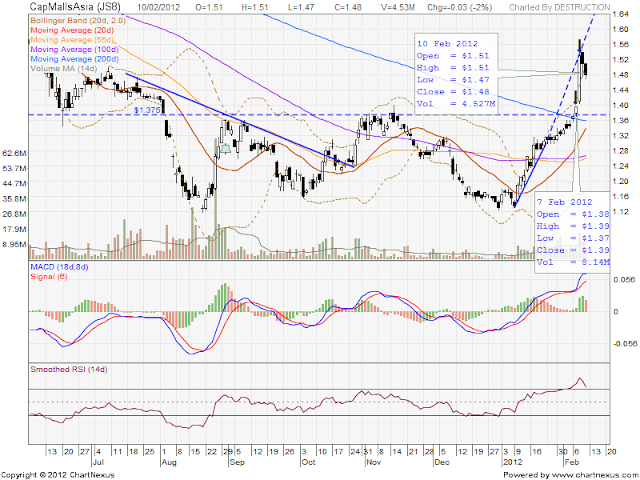Click the Chg=-0.03 (-2%) change value
The width and height of the screenshot is (640, 480).
click(x=460, y=7)
